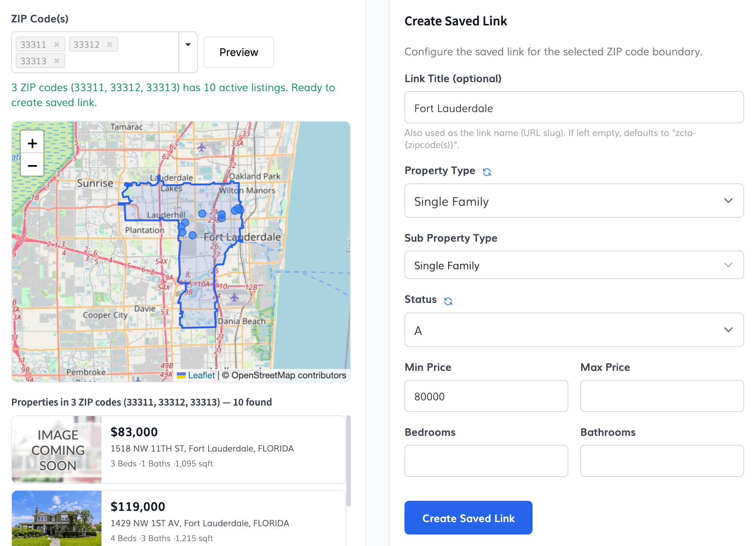Image resolution: width=756 pixels, height=546 pixels.
Task: Zoom in on the map
Action: (32, 143)
